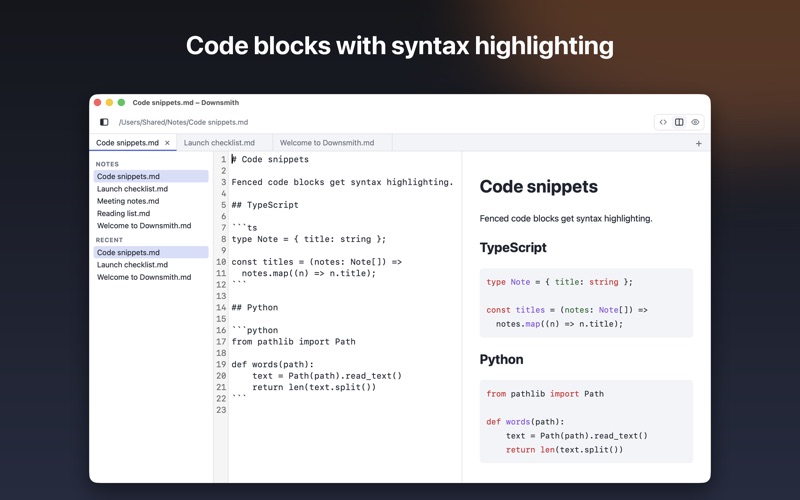This screenshot has width=800, height=500.
Task: Collapse the NOTES section header
Action: coord(107,164)
